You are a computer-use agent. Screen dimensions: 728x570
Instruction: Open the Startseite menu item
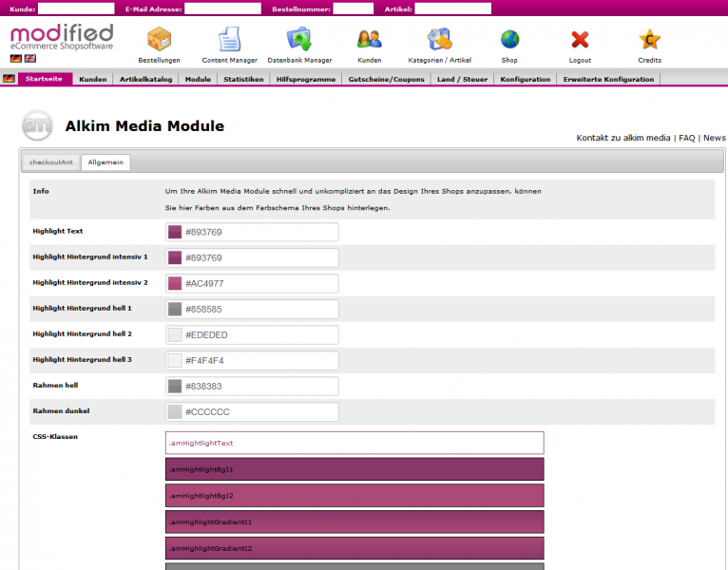click(x=44, y=79)
